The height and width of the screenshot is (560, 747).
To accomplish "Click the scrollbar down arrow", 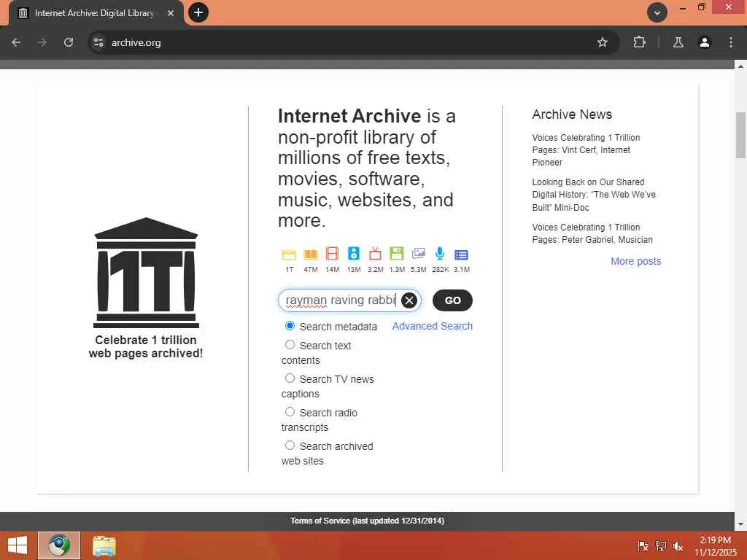I will [x=740, y=524].
